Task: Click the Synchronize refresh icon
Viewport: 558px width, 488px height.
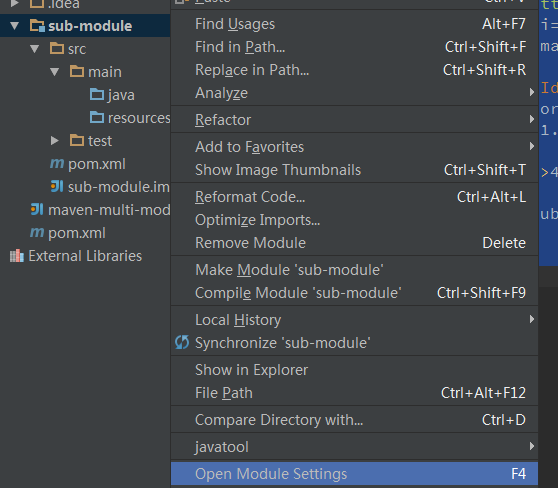Action: (x=182, y=342)
